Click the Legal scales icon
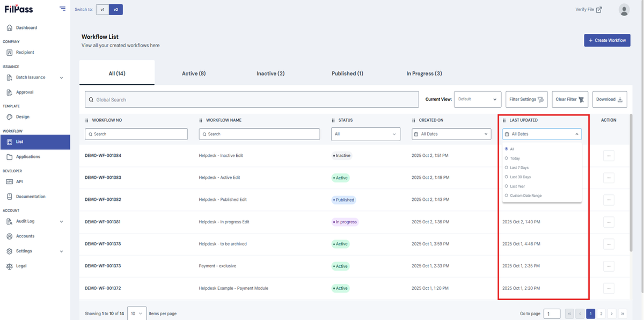The width and height of the screenshot is (644, 320). coord(10,266)
